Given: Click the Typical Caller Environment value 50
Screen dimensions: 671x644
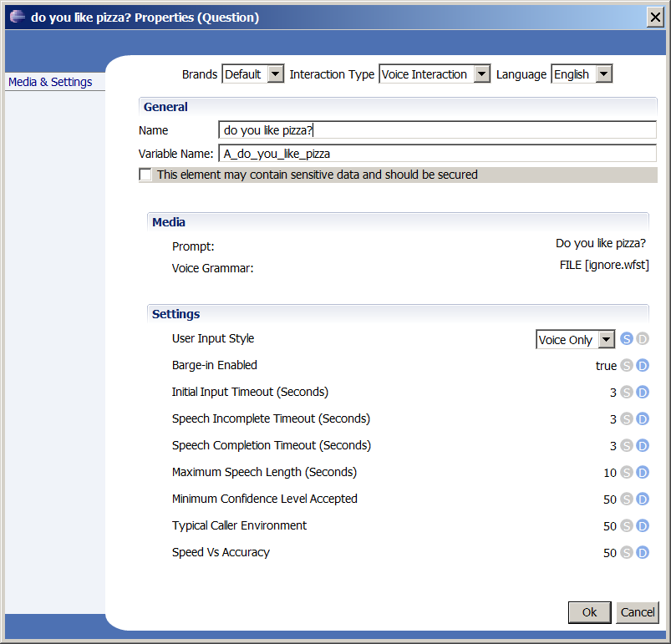Looking at the screenshot, I should coord(610,526).
